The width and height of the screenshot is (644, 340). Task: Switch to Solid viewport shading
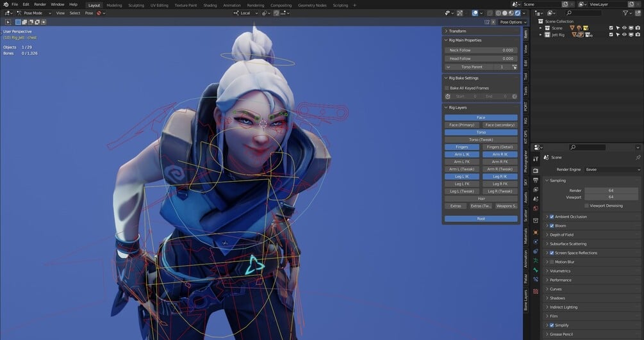point(505,13)
